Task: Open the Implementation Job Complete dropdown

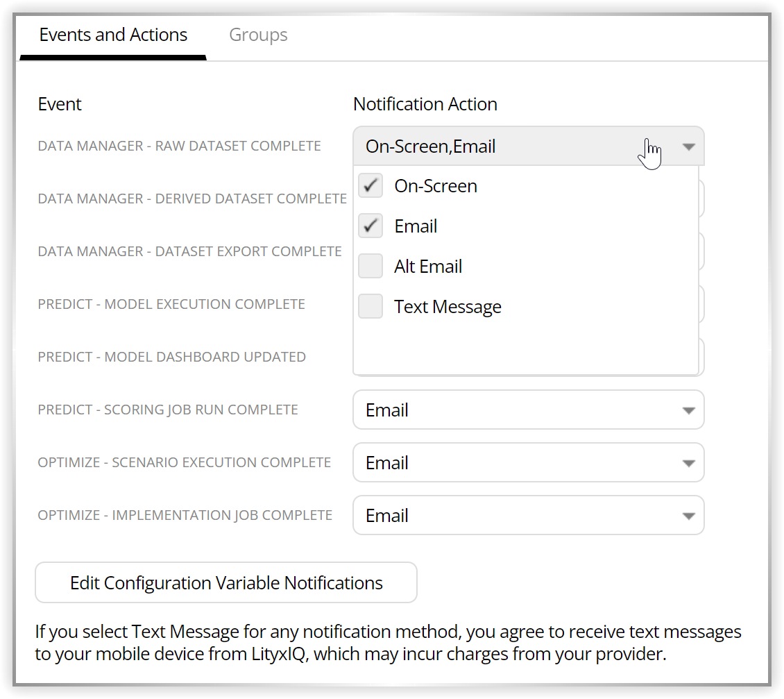Action: tap(529, 515)
